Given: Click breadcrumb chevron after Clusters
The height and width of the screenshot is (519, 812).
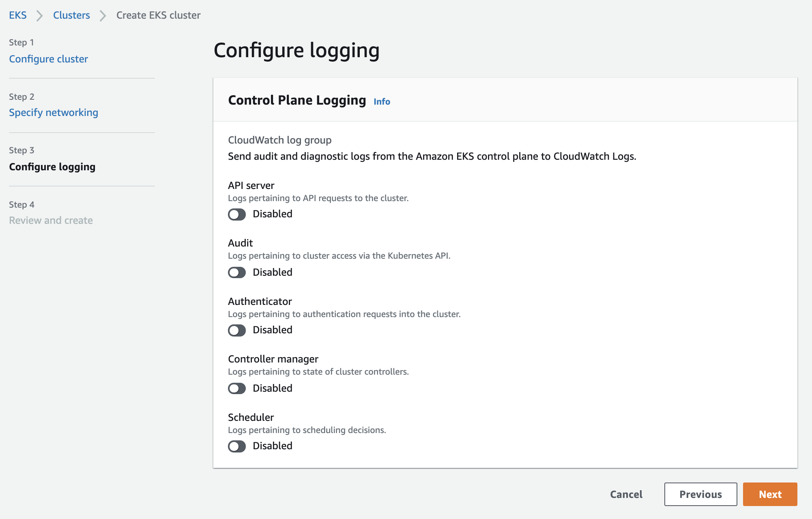Looking at the screenshot, I should 103,16.
